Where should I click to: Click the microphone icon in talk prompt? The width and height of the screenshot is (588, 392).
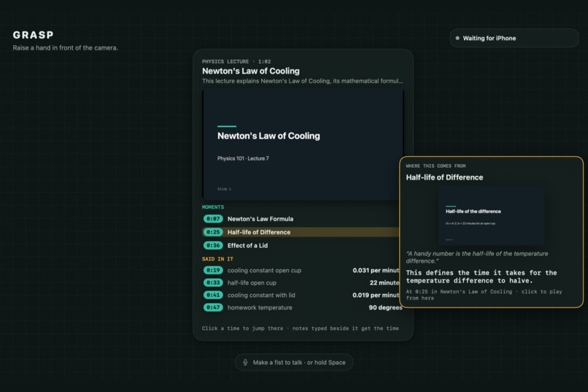[245, 362]
